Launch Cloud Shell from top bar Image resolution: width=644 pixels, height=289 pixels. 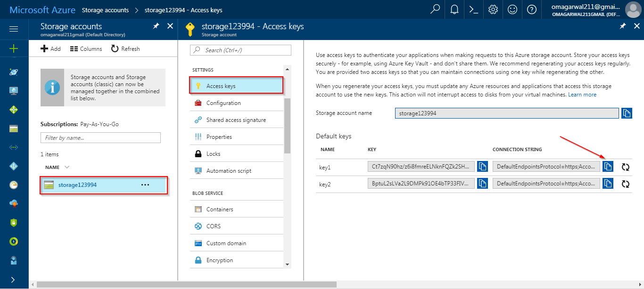pyautogui.click(x=474, y=9)
